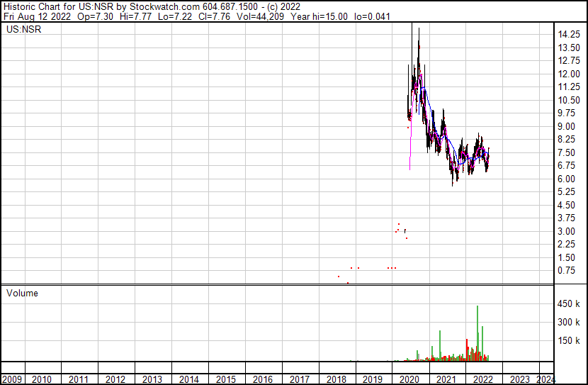Click the 10.50 price axis label
Screen dimensions: 588x385
tap(570, 101)
